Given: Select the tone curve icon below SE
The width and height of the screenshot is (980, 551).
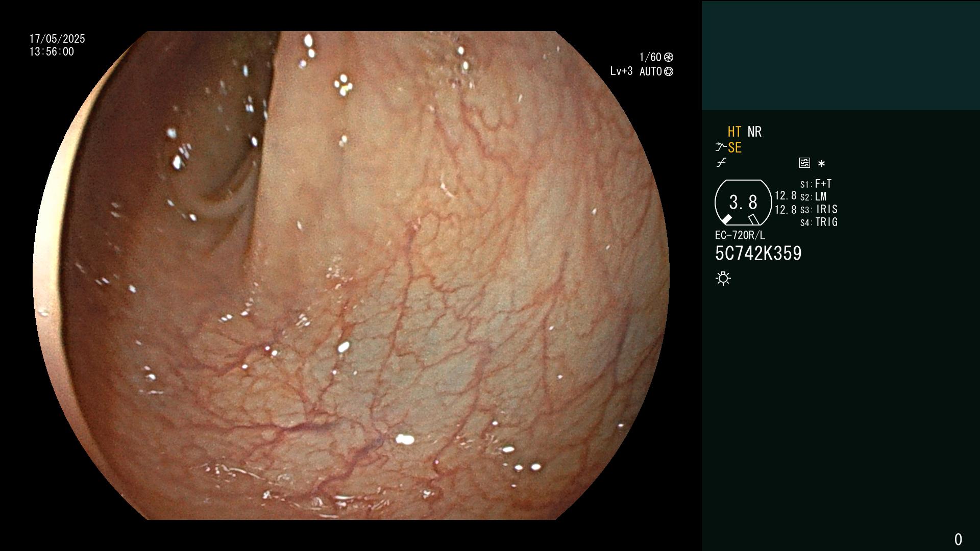Looking at the screenshot, I should [x=721, y=163].
